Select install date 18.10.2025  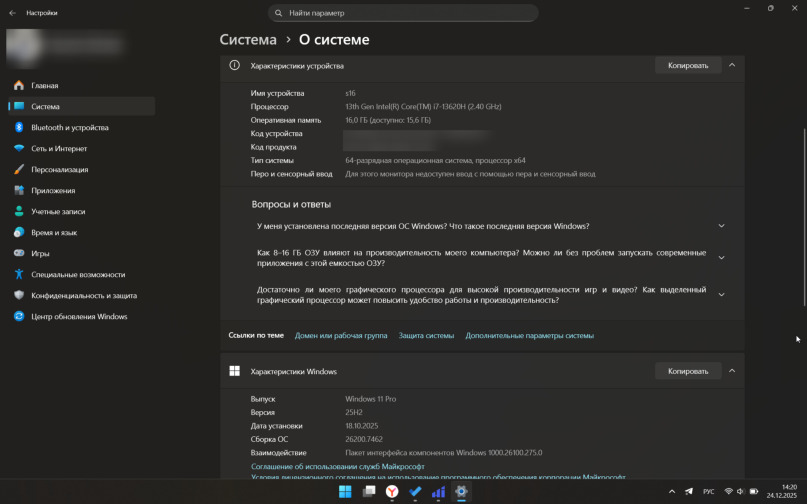click(362, 426)
